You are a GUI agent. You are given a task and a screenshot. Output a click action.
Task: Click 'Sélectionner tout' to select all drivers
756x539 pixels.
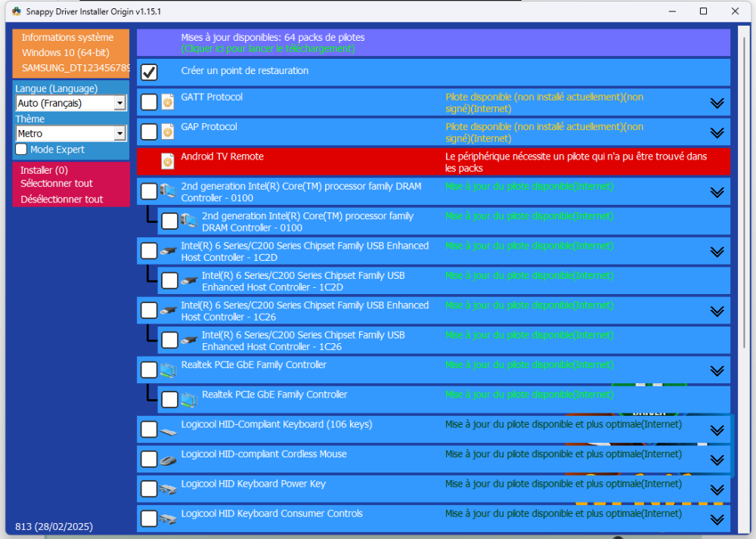coord(57,184)
